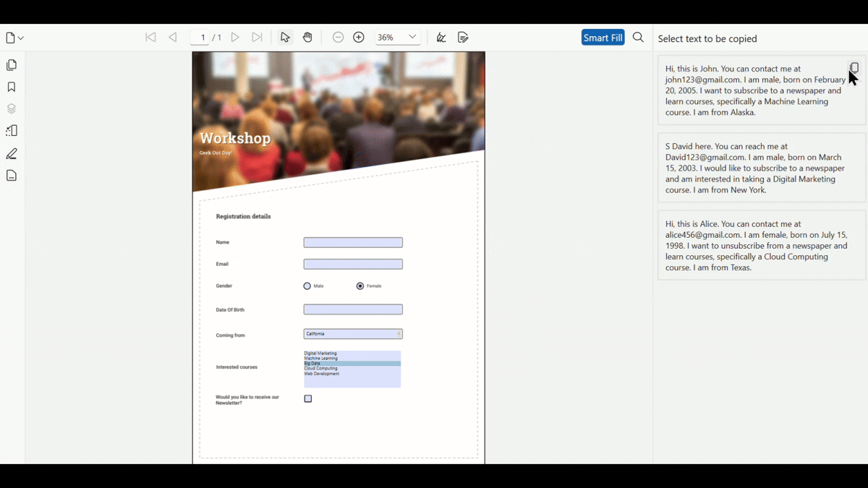Go to the next page arrow
Viewport: 868px width, 488px height.
[235, 38]
